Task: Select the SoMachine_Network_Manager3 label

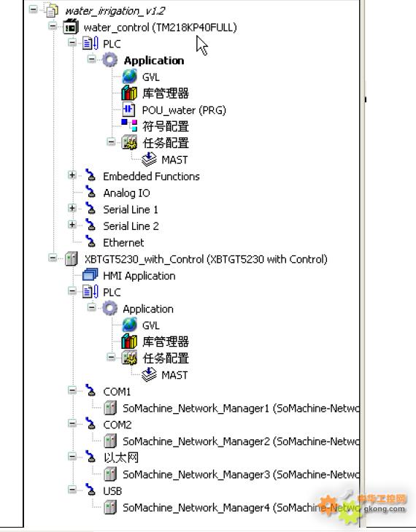Action: tap(241, 474)
